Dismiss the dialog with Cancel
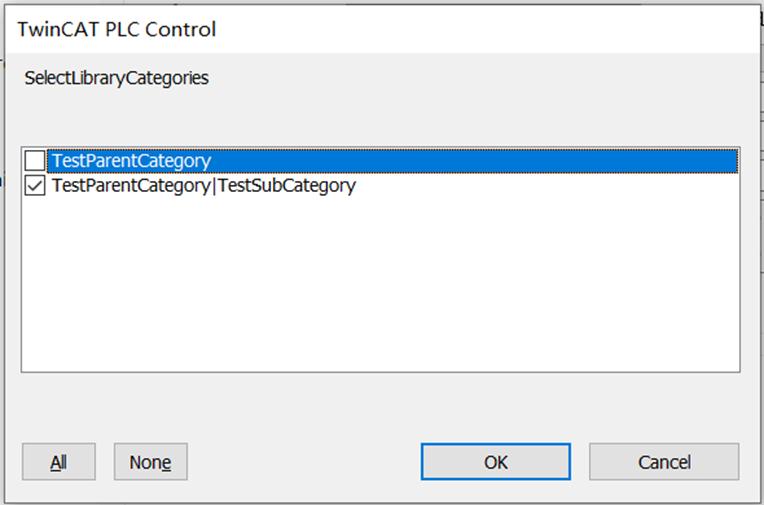764x505 pixels. tap(664, 462)
